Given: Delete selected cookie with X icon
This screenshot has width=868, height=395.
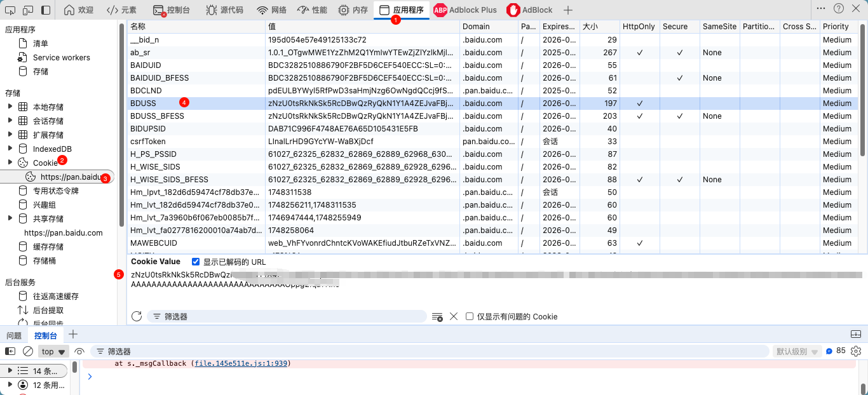Looking at the screenshot, I should coord(454,316).
